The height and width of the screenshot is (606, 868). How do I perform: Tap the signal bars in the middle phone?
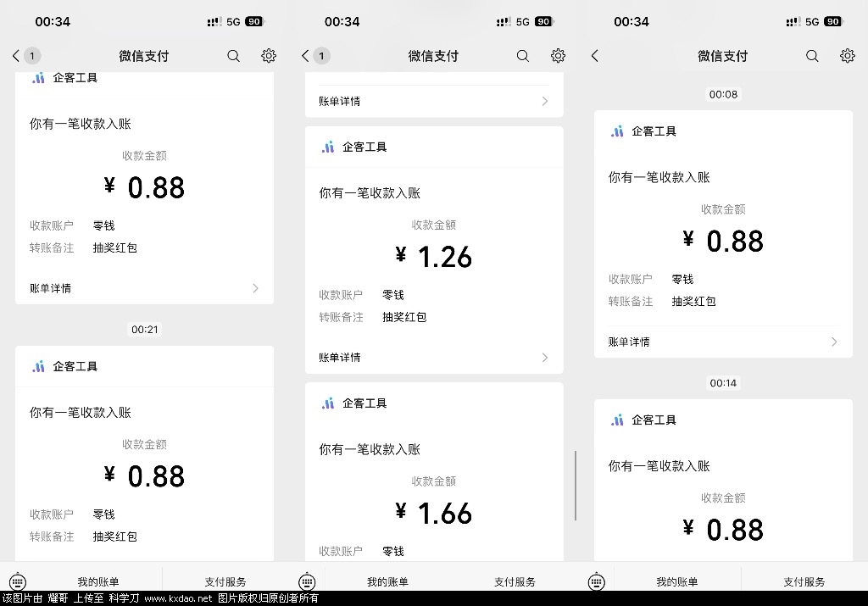(504, 21)
